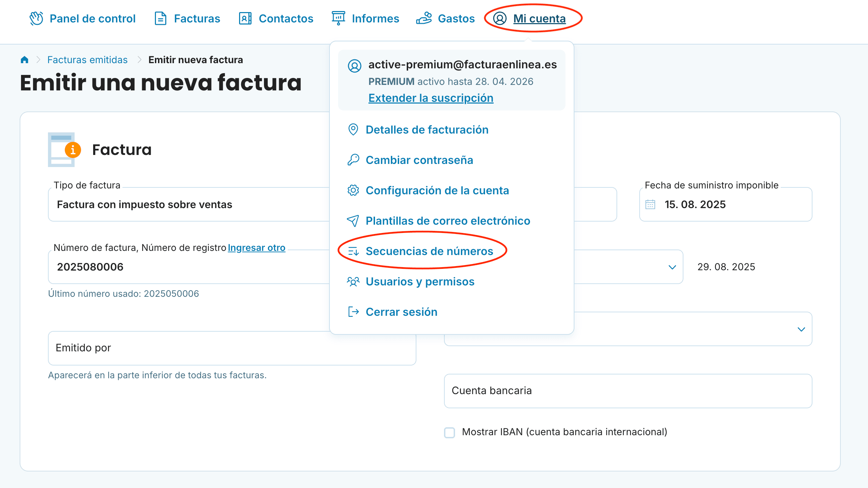Click the Emitido por input field
Screen dimensions: 868x488
click(x=232, y=348)
